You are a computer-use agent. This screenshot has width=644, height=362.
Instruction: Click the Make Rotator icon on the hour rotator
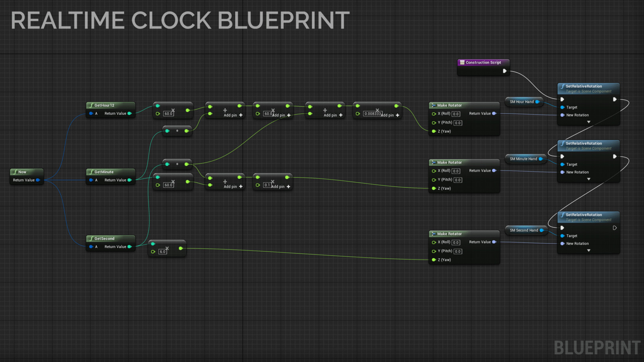click(433, 105)
